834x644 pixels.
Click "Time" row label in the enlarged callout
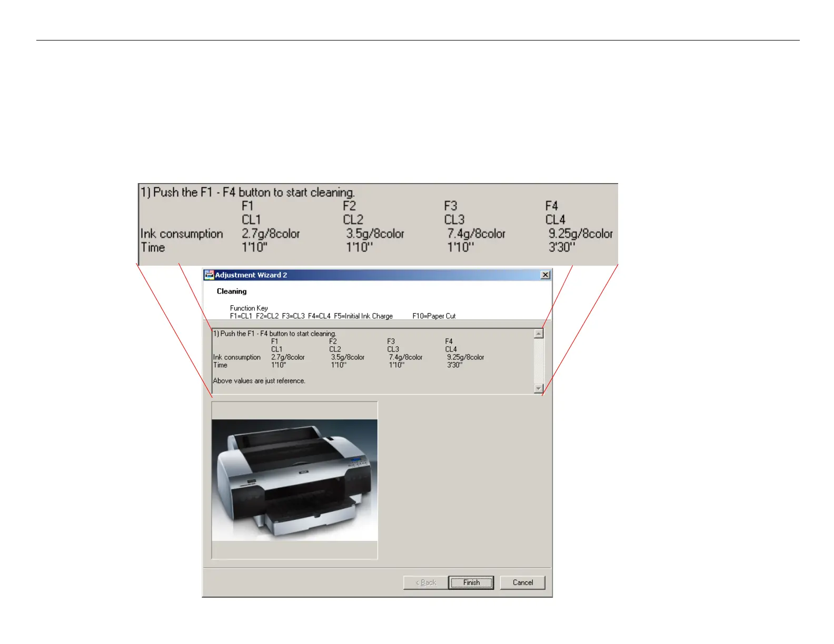[x=153, y=247]
